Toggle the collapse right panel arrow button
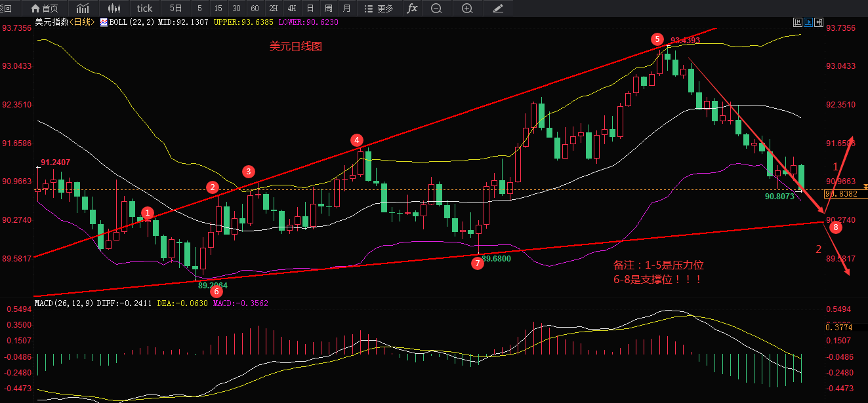Viewport: 868px width, 403px height. tap(818, 22)
